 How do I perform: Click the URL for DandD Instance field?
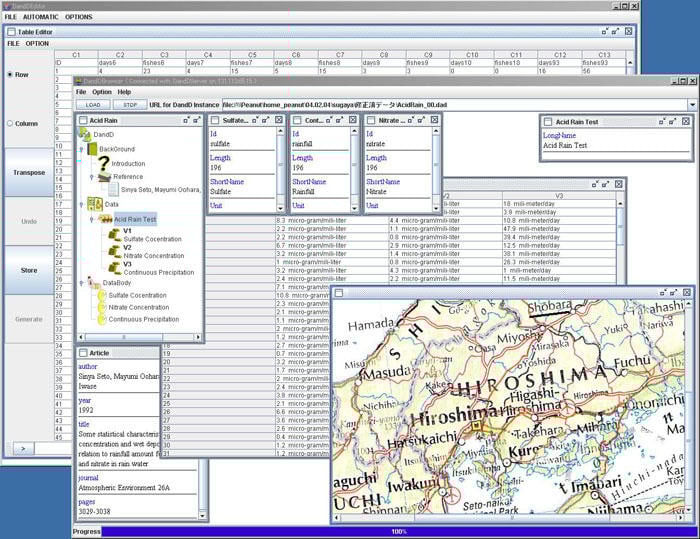point(455,105)
